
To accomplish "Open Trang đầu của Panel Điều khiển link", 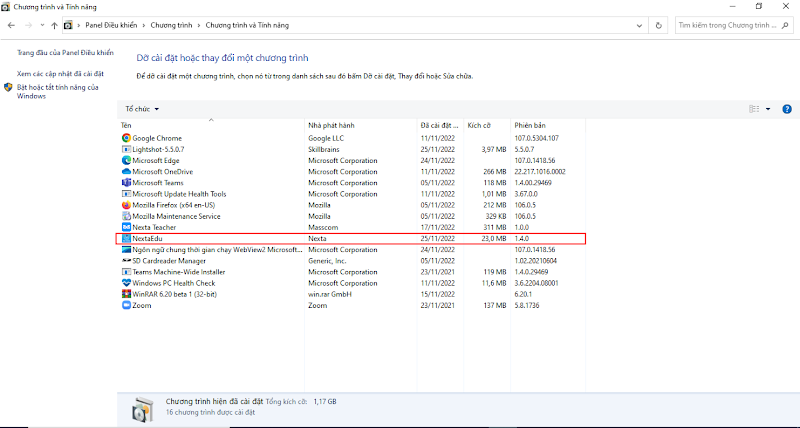I will (x=65, y=52).
